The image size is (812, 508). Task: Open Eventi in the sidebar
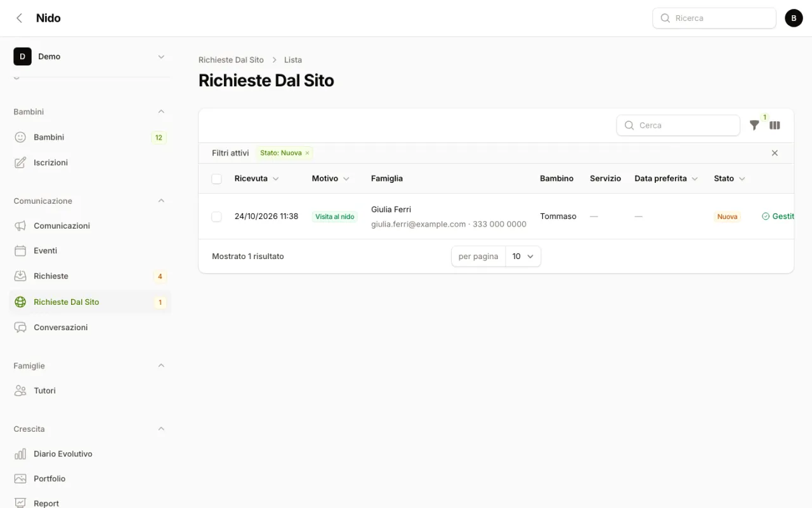point(90,251)
